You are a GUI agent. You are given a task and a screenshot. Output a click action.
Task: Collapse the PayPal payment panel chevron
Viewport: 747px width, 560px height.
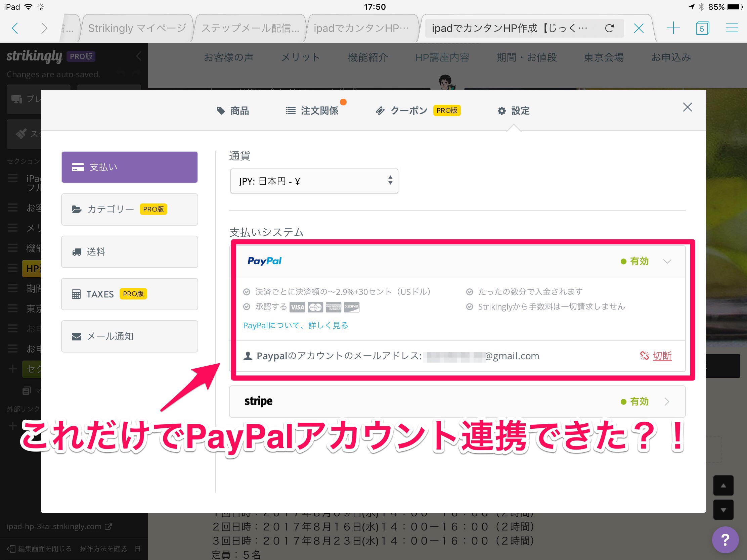(667, 261)
